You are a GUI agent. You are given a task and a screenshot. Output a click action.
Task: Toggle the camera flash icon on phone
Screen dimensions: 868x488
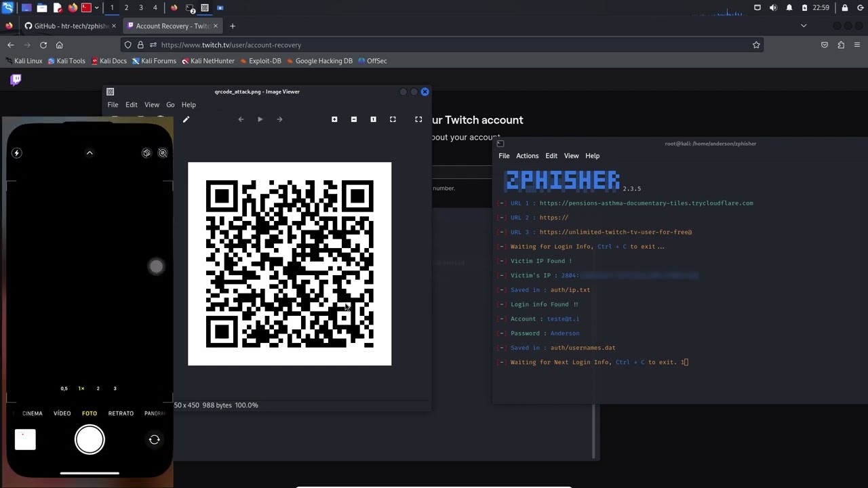[x=17, y=153]
